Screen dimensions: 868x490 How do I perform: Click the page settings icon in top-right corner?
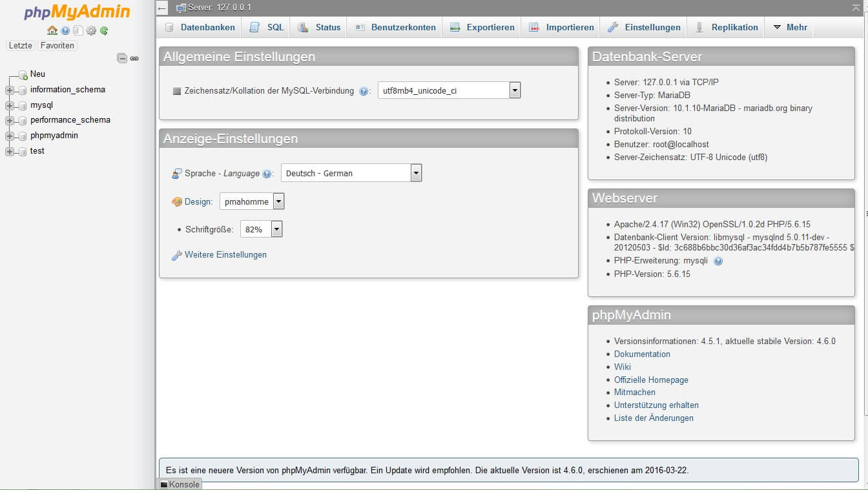point(856,7)
